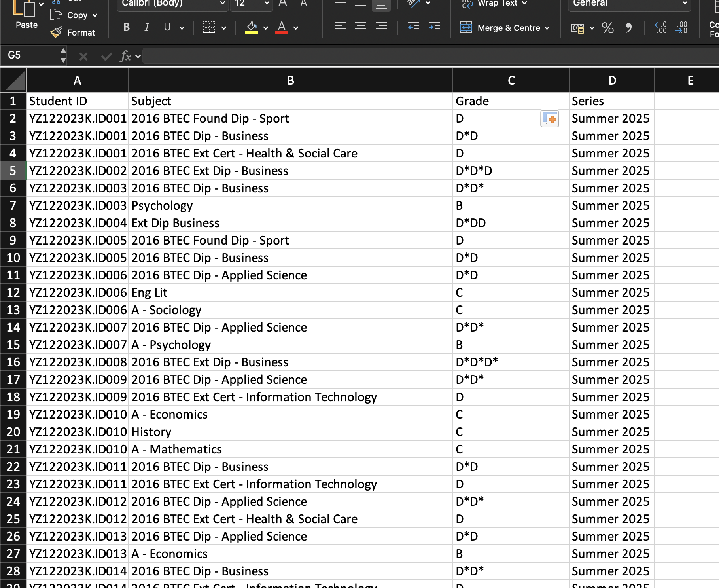
Task: Apply comma style number formatting
Action: 628,28
